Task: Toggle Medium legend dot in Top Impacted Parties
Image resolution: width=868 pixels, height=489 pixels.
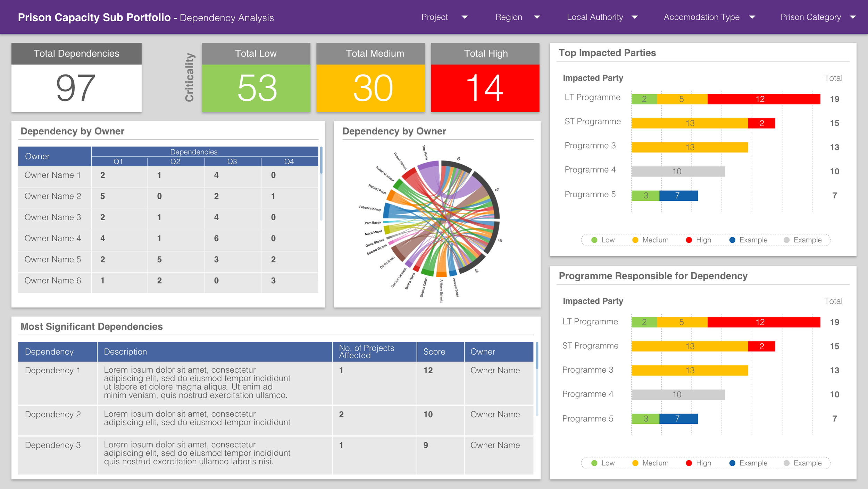Action: [635, 240]
